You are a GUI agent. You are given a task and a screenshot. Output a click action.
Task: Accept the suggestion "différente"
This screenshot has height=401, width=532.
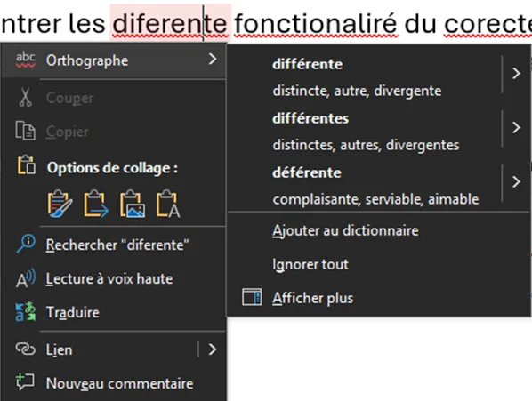point(308,64)
